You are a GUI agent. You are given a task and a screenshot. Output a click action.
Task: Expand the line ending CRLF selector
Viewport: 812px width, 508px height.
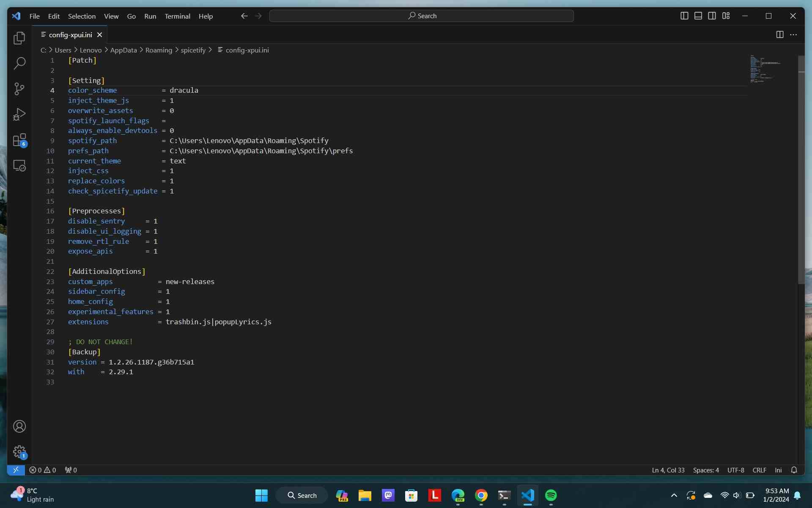(x=759, y=470)
